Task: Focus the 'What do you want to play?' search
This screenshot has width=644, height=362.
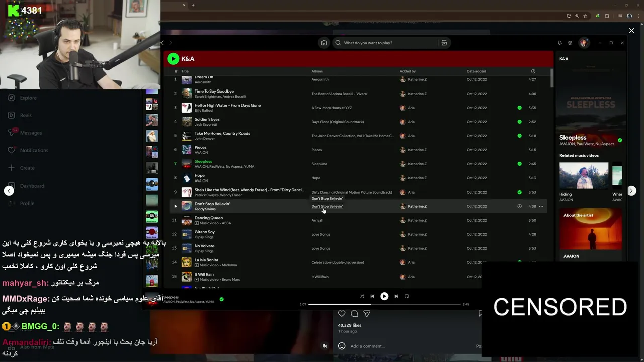Action: click(385, 43)
